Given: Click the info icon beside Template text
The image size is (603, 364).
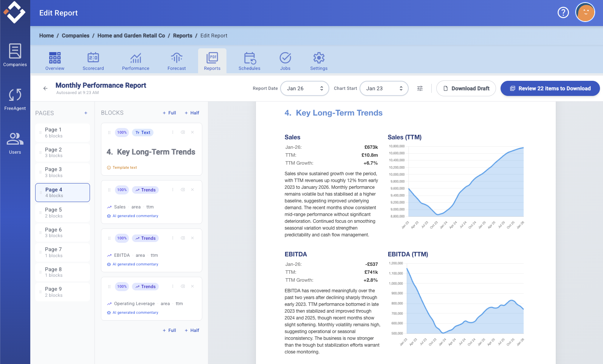Looking at the screenshot, I should pyautogui.click(x=109, y=168).
